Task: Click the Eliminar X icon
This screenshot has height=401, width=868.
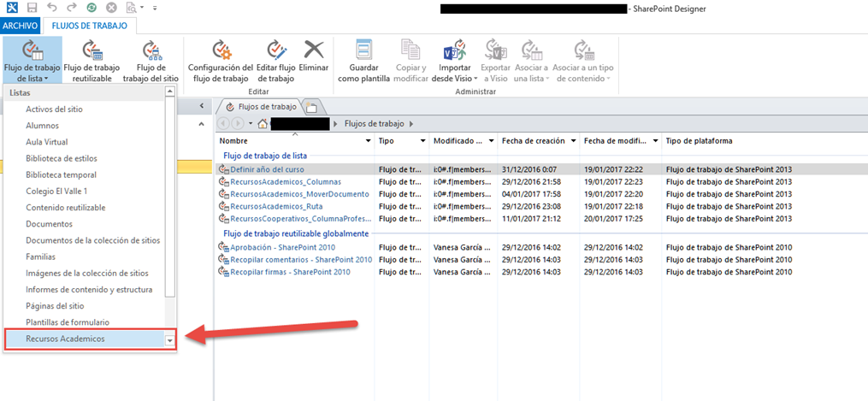Action: [314, 50]
